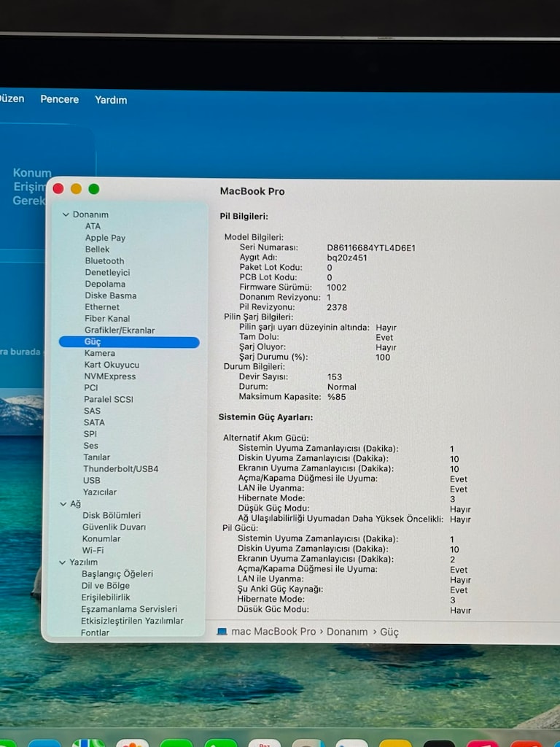Click mac MacBook Pro in path bar
This screenshot has height=747, width=560.
273,631
